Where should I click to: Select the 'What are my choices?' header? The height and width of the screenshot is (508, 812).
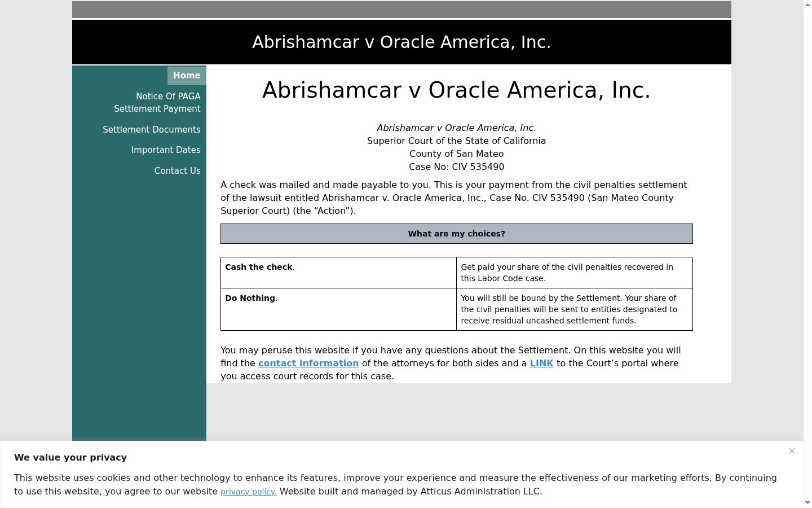click(x=456, y=234)
